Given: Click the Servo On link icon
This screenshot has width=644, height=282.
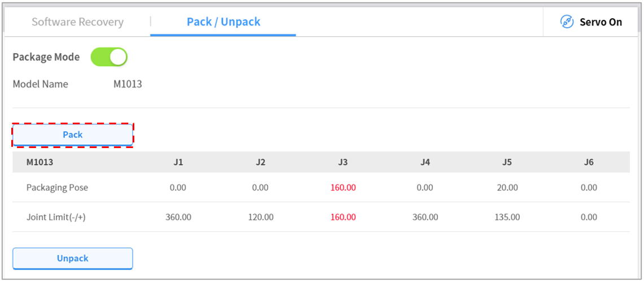Looking at the screenshot, I should (567, 22).
